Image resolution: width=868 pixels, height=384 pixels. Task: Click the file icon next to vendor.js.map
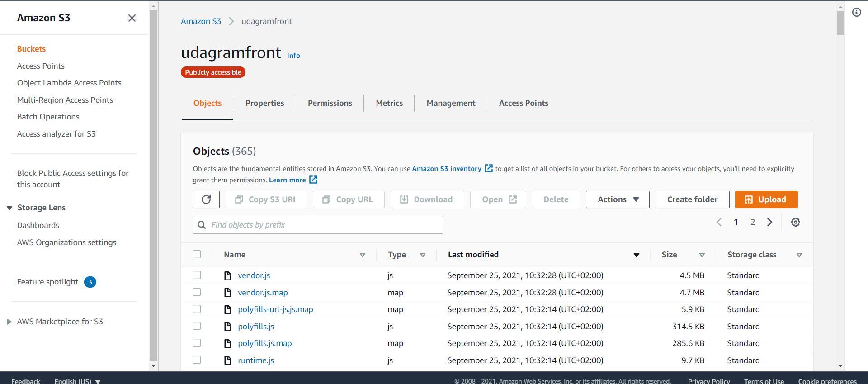[x=228, y=293]
